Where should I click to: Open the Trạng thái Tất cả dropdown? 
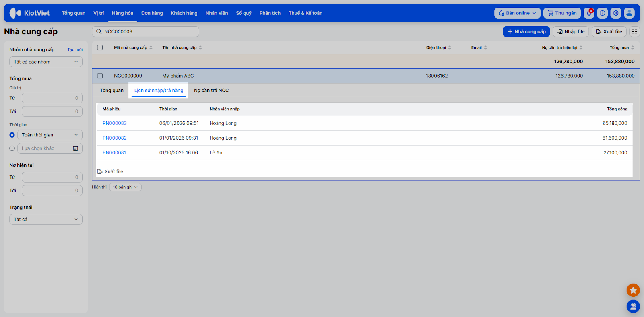coord(46,219)
